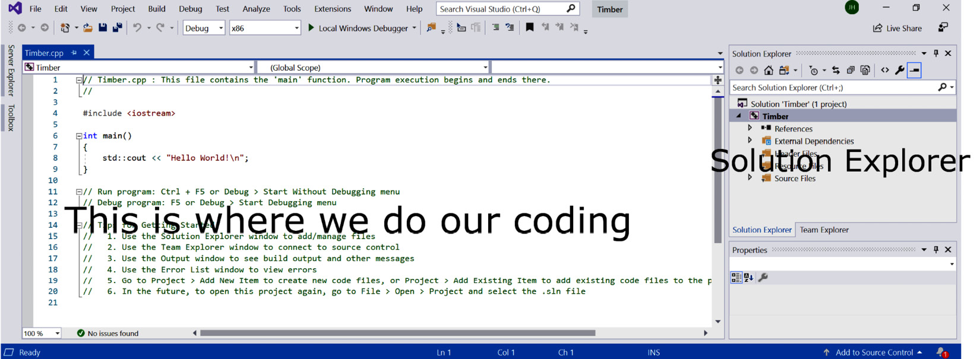The height and width of the screenshot is (359, 980).
Task: Click the uncomment selected lines icon
Action: (510, 28)
